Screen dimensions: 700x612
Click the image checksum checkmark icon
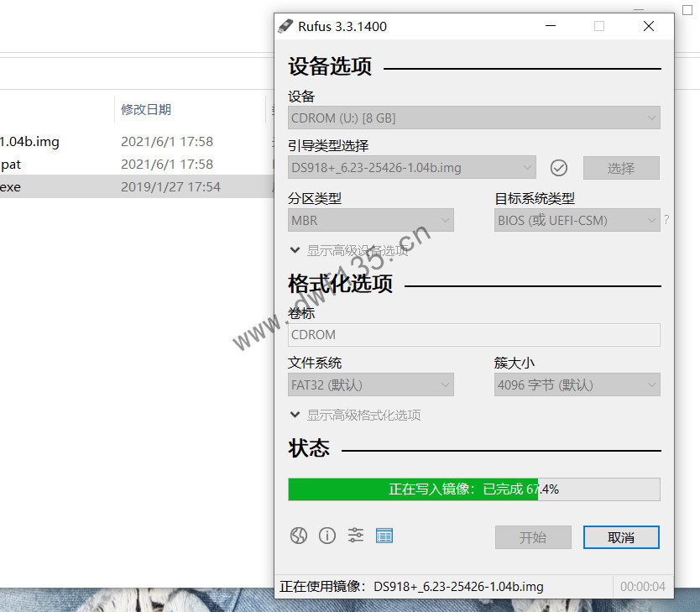tap(558, 168)
